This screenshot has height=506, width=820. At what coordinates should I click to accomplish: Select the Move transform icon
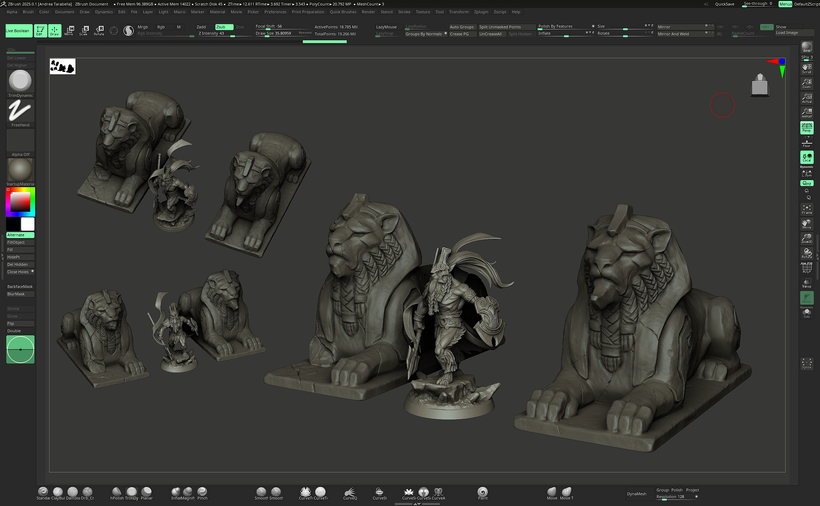point(69,31)
